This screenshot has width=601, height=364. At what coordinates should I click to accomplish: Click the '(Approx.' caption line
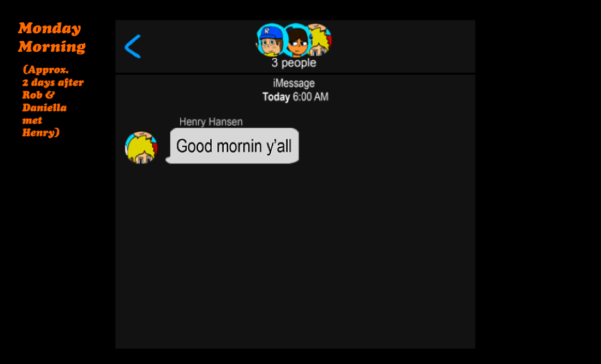click(x=45, y=70)
